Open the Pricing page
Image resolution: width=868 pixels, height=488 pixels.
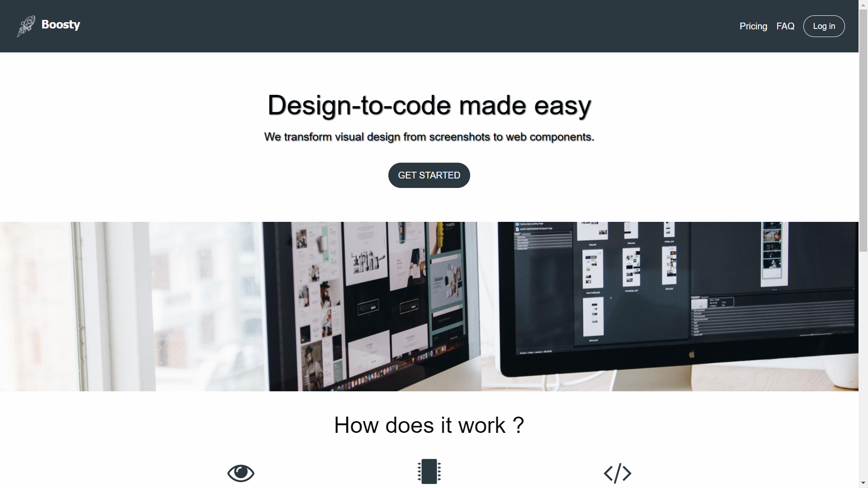point(753,26)
